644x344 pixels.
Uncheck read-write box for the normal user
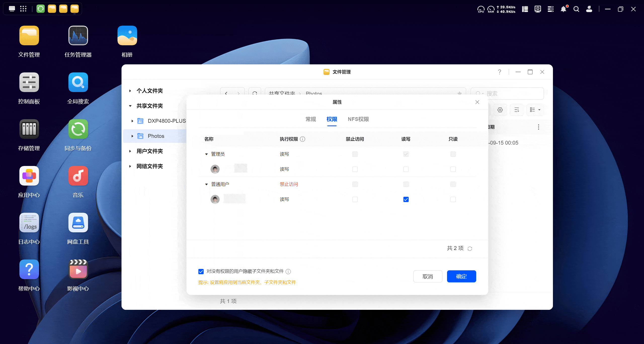(x=406, y=199)
